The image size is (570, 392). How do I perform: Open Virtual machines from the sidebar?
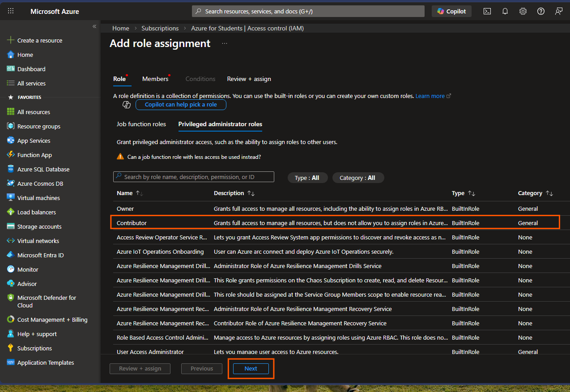click(38, 198)
